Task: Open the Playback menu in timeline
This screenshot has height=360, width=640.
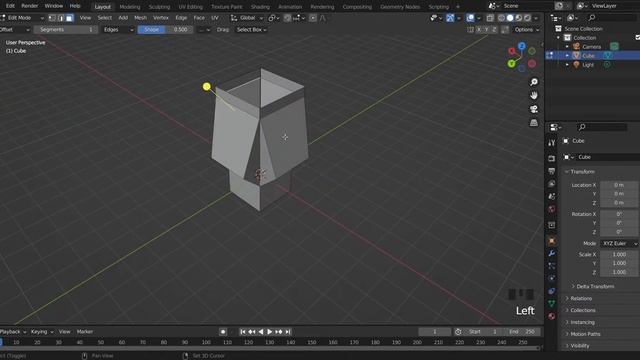Action: [12, 332]
